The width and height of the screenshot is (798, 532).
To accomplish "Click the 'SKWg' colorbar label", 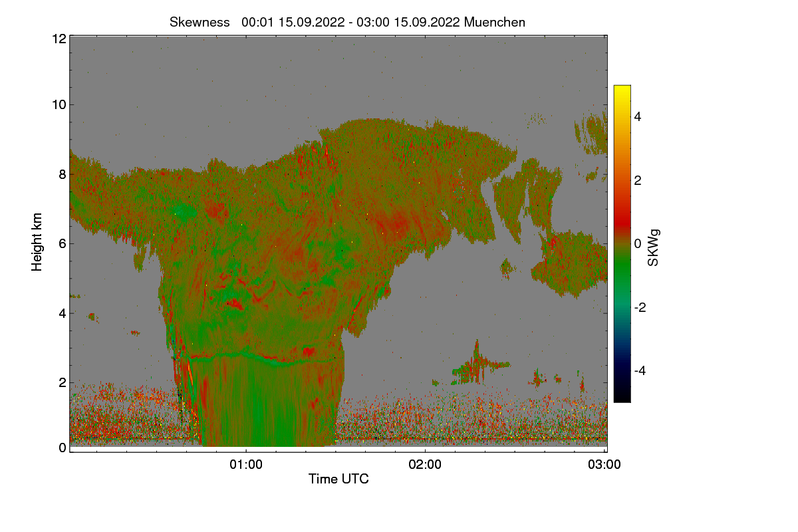I will coord(654,247).
